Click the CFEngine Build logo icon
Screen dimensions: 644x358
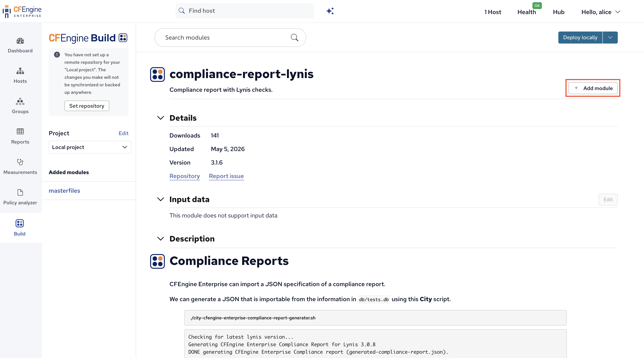pos(123,38)
